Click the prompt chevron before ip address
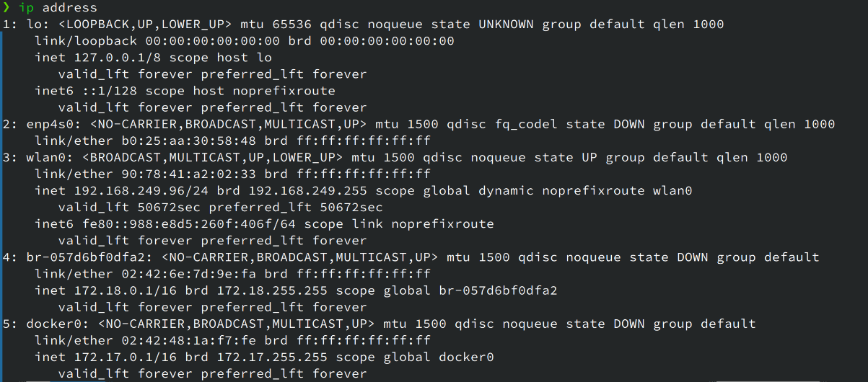Image resolution: width=868 pixels, height=382 pixels. 6,8
